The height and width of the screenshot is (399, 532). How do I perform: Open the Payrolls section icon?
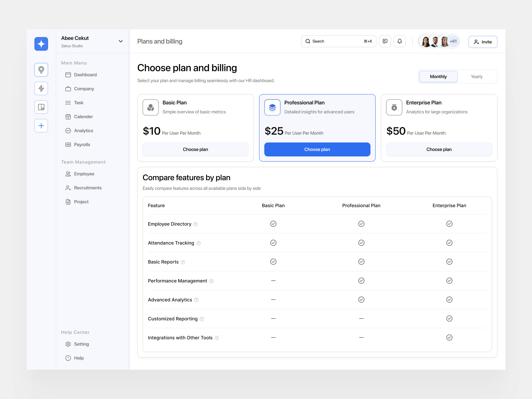pos(68,144)
